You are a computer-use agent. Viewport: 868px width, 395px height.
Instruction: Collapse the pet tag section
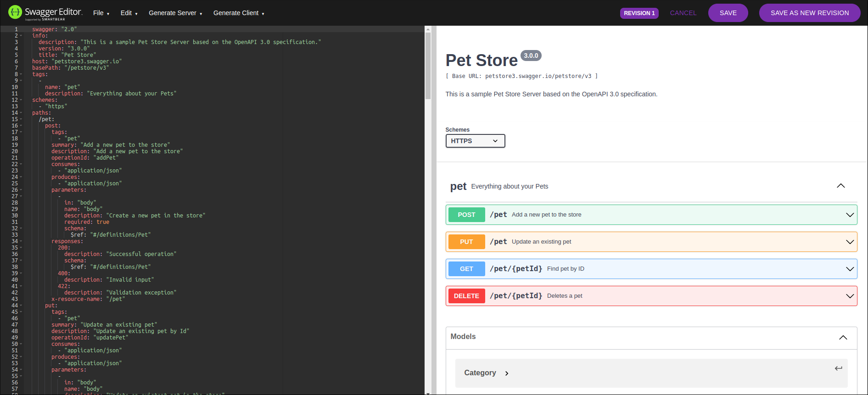(x=841, y=186)
